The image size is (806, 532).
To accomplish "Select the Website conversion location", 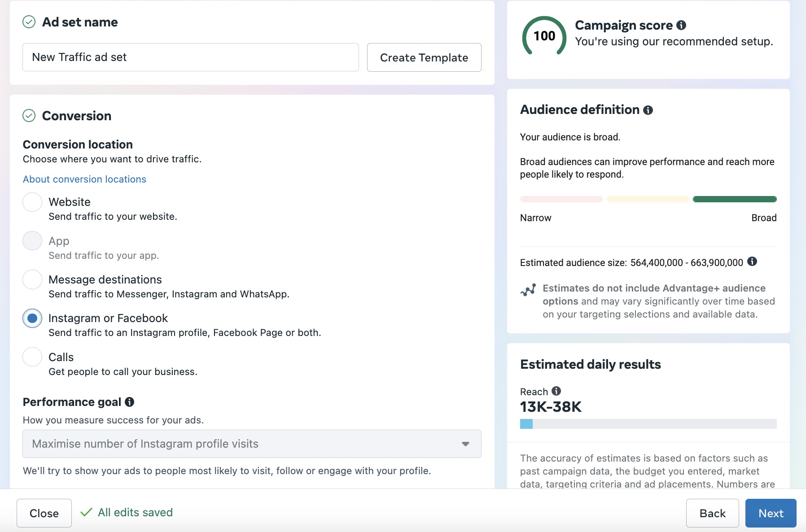I will (32, 202).
